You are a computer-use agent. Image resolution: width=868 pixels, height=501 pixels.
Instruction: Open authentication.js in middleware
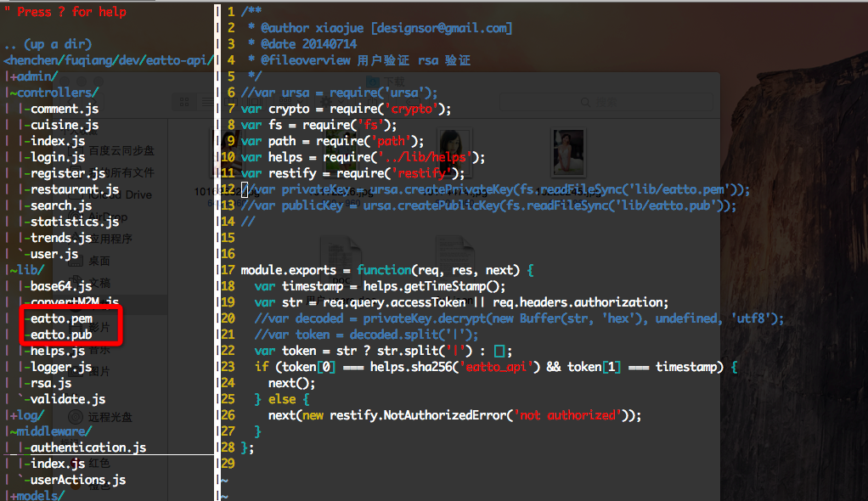pos(88,447)
